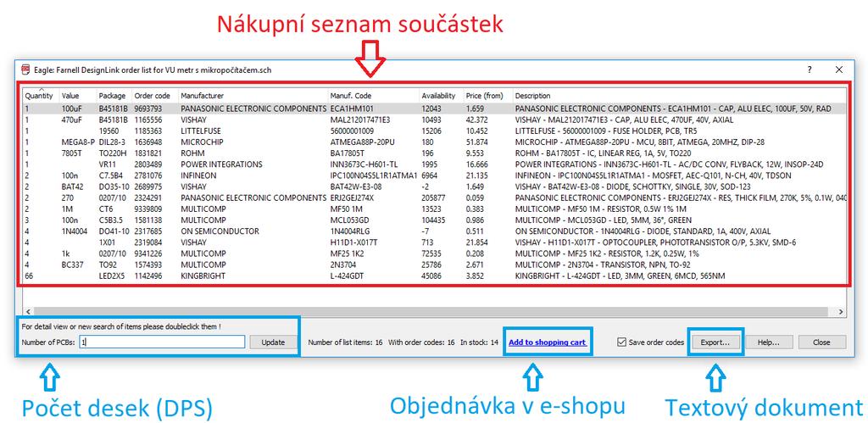Image resolution: width=868 pixels, height=423 pixels.
Task: Select the MF25 1K2 code cell
Action: tap(348, 253)
